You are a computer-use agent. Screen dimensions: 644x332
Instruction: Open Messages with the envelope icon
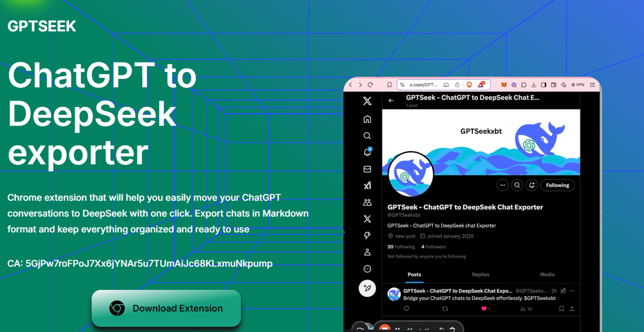click(367, 168)
